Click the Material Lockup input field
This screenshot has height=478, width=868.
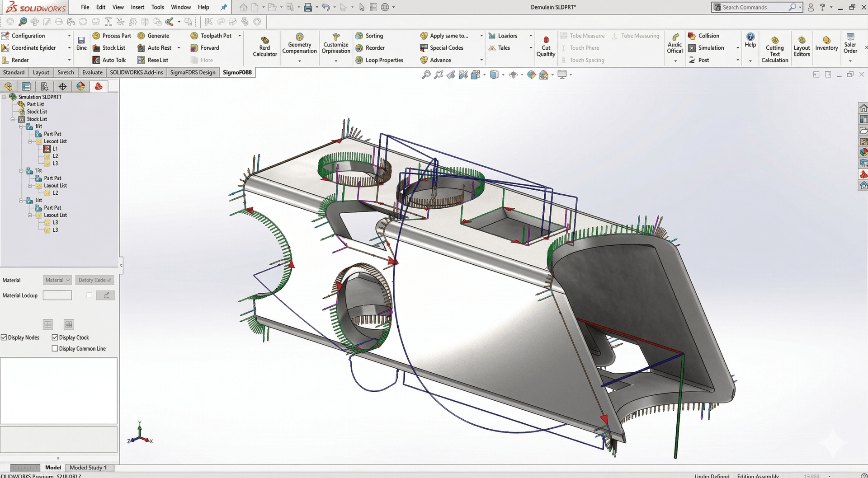point(57,295)
